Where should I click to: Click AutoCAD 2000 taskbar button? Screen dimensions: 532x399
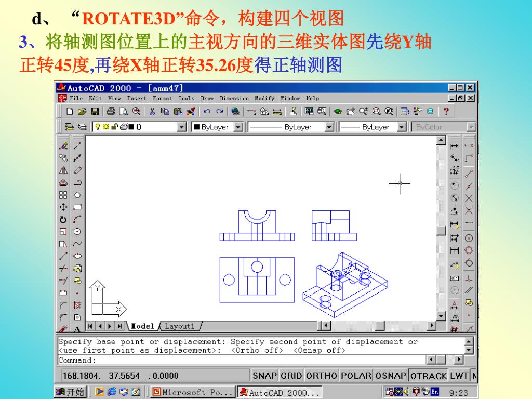coord(280,392)
